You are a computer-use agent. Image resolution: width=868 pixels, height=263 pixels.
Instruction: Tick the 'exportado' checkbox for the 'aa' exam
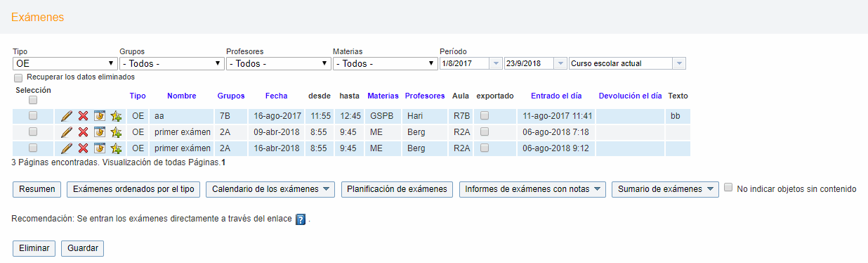click(x=485, y=115)
